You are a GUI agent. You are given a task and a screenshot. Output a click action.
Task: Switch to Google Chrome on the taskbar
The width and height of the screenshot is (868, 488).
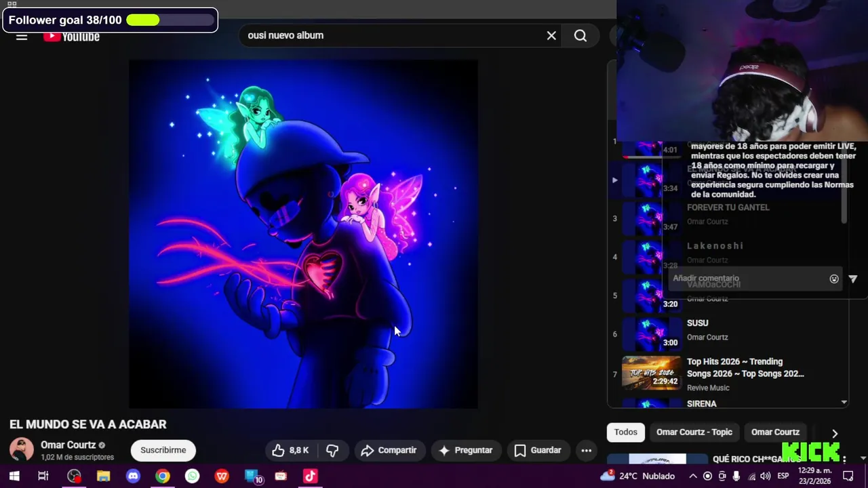click(x=162, y=476)
